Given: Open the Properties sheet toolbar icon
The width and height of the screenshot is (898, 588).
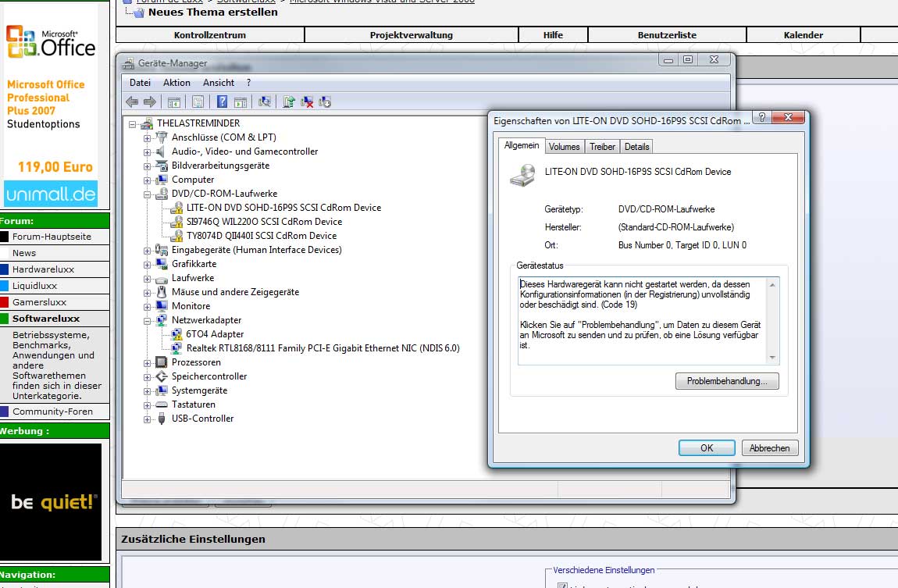Looking at the screenshot, I should click(198, 102).
